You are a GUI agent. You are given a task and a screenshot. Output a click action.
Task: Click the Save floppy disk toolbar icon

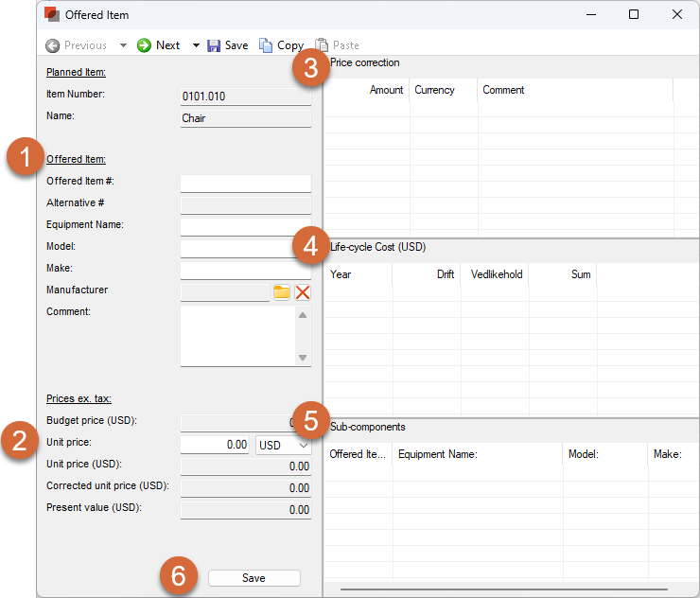pyautogui.click(x=214, y=45)
